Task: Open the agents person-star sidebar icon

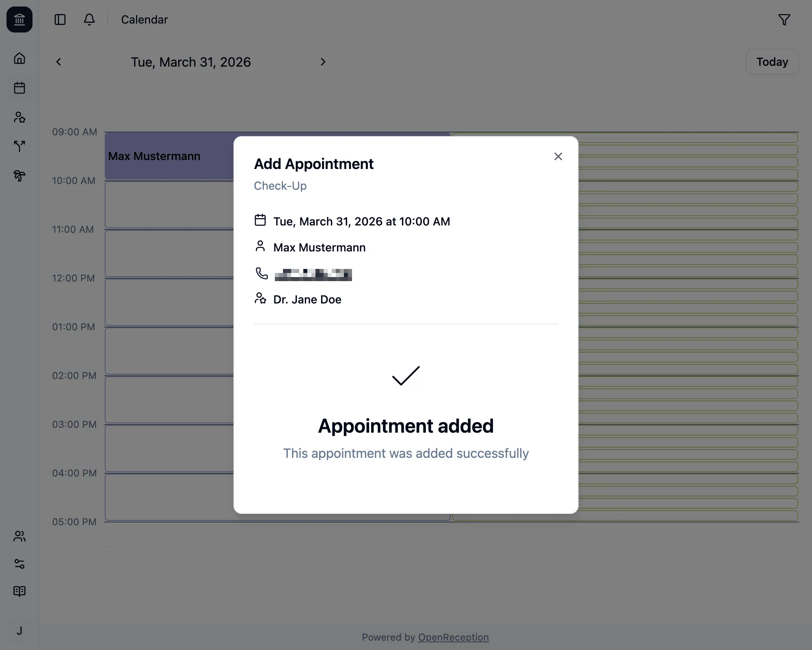Action: [19, 117]
